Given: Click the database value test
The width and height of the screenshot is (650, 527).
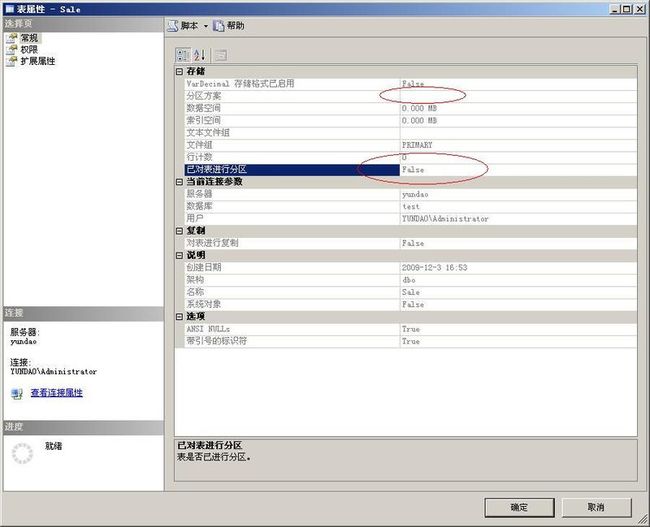Looking at the screenshot, I should coord(411,206).
